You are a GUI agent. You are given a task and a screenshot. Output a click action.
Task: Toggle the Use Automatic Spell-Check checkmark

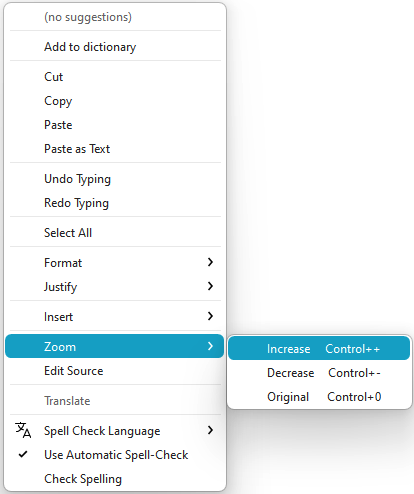[23, 454]
